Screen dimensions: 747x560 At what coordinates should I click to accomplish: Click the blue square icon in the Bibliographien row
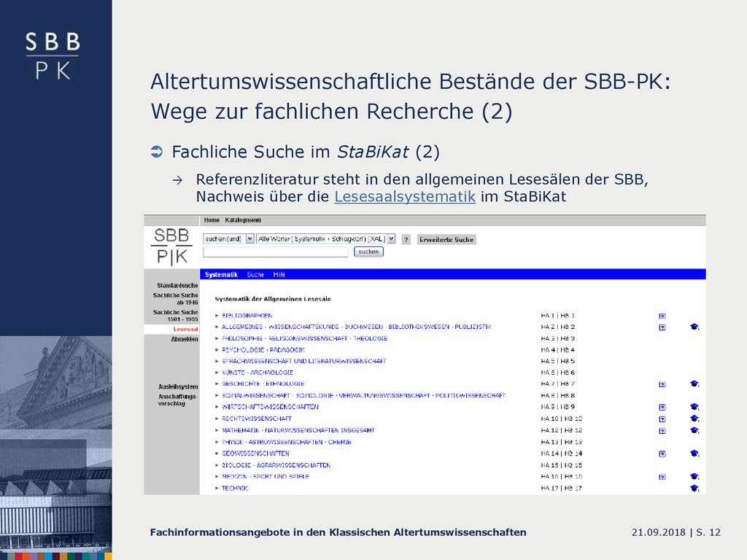pyautogui.click(x=662, y=316)
